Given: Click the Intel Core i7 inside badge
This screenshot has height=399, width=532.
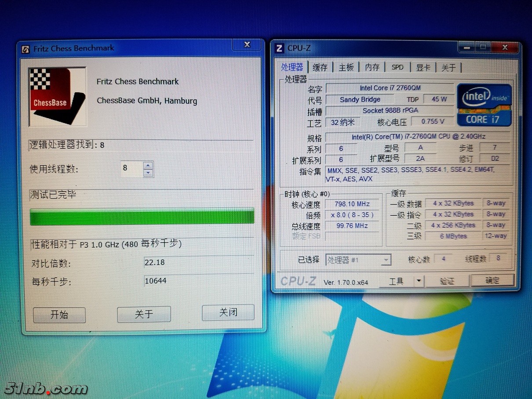Looking at the screenshot, I should 484,105.
